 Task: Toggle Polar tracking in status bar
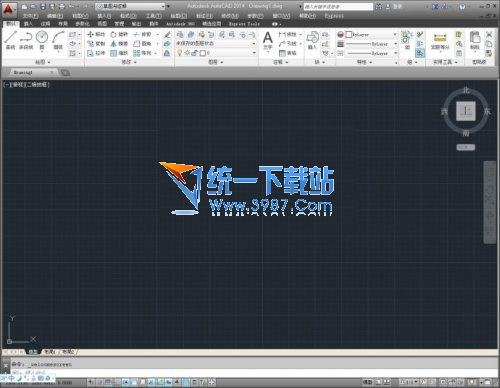point(126,382)
